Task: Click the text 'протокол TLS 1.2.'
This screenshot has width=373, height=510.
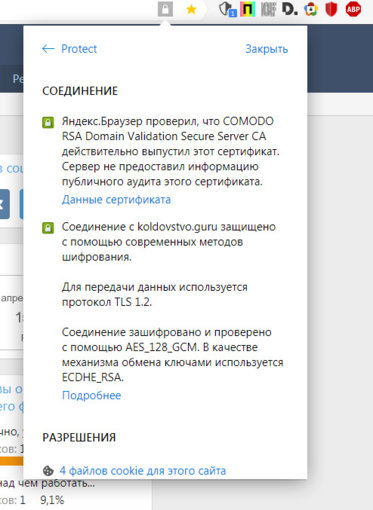Action: (x=107, y=302)
